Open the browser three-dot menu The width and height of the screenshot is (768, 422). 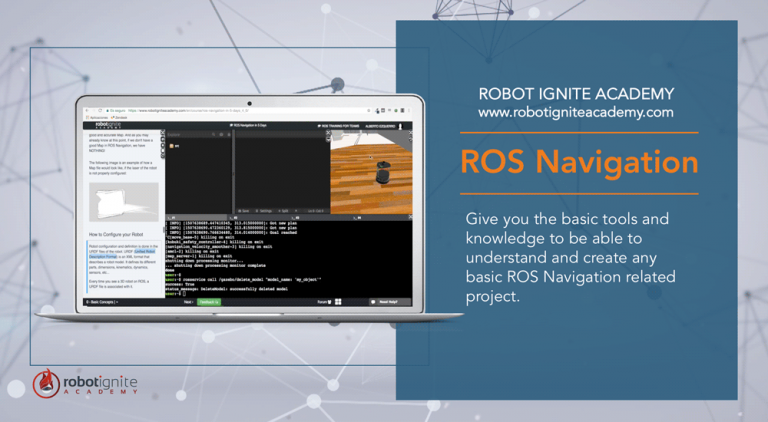pyautogui.click(x=408, y=111)
